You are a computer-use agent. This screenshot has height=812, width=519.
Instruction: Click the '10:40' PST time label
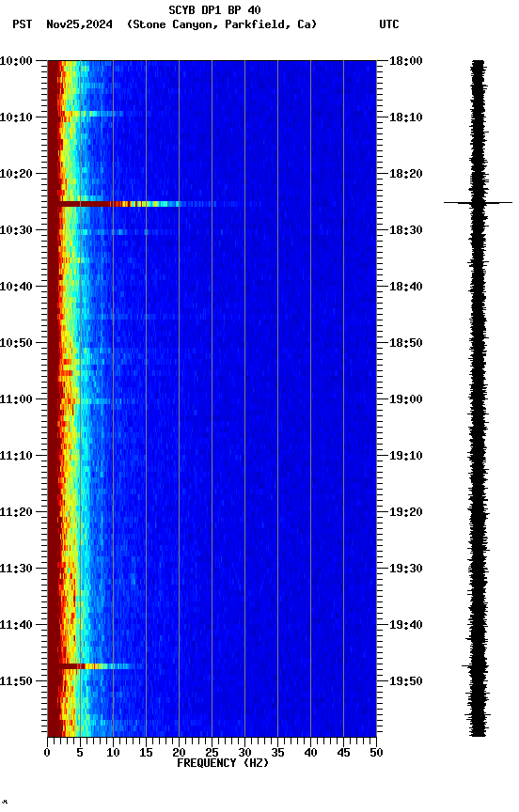click(x=16, y=287)
